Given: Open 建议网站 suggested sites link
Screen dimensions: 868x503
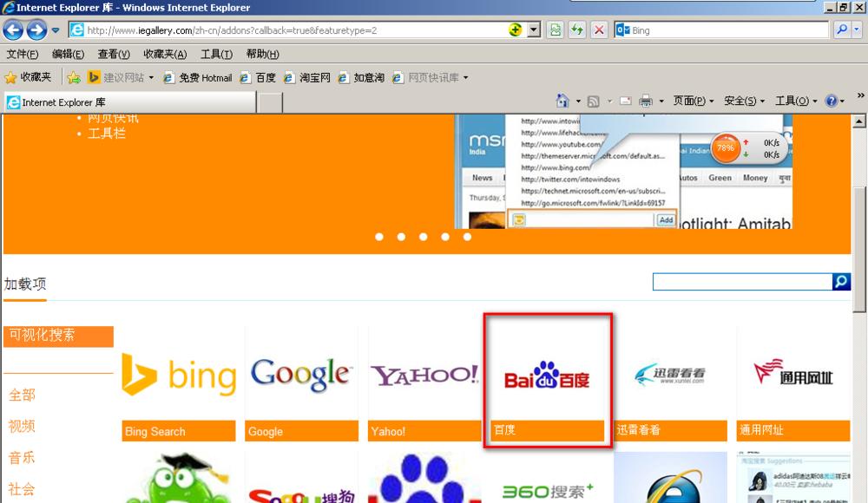Looking at the screenshot, I should pyautogui.click(x=116, y=77).
